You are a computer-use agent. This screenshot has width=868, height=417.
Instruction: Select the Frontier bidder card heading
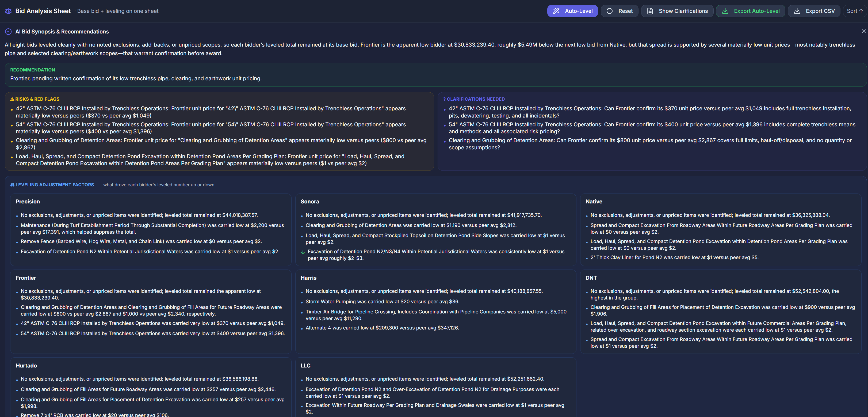coord(26,278)
